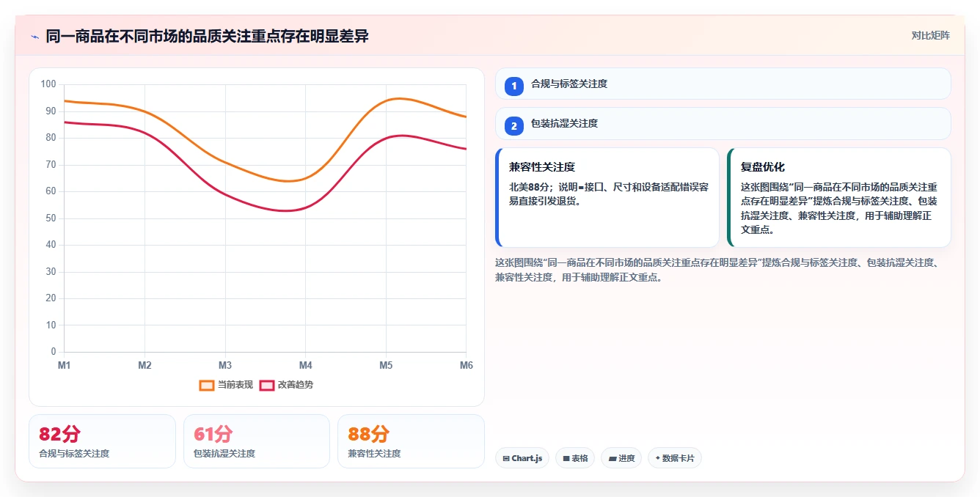Toggle the 改善趋势 legend entry
This screenshot has height=497, width=980.
point(286,385)
